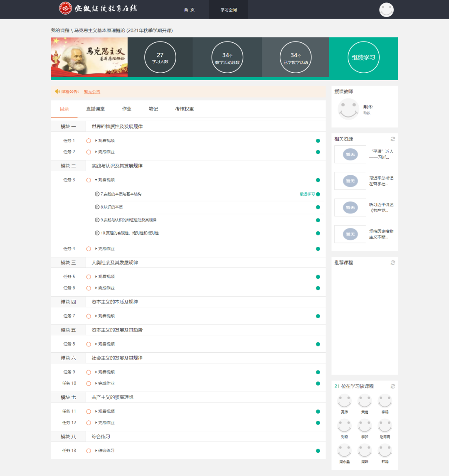Click the refresh icon beside 相关资源
The height and width of the screenshot is (476, 449).
(x=392, y=139)
